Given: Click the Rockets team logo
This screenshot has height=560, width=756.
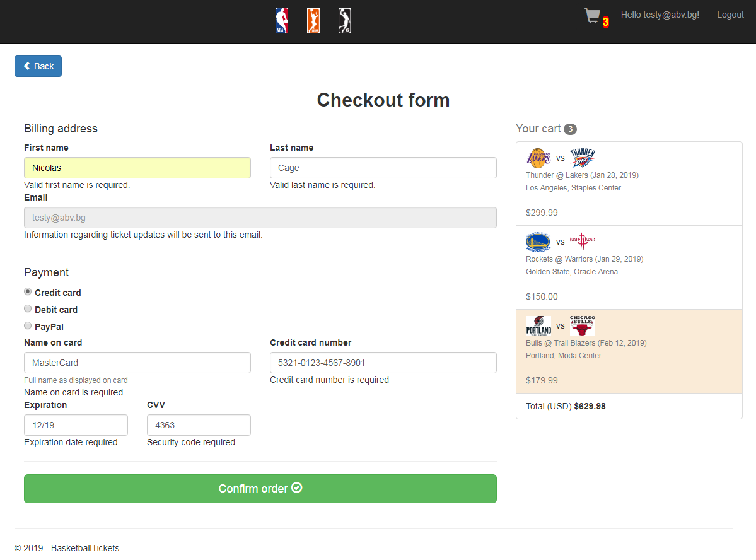Looking at the screenshot, I should [583, 241].
